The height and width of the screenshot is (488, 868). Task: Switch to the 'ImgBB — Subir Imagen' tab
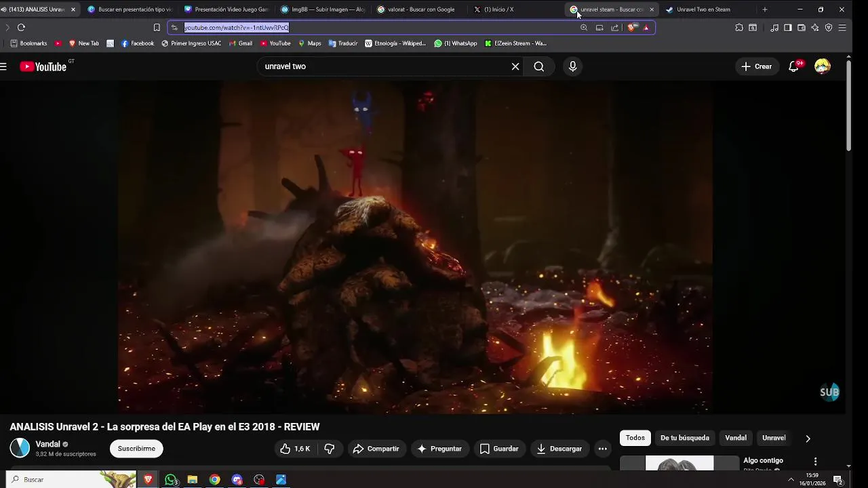click(322, 9)
